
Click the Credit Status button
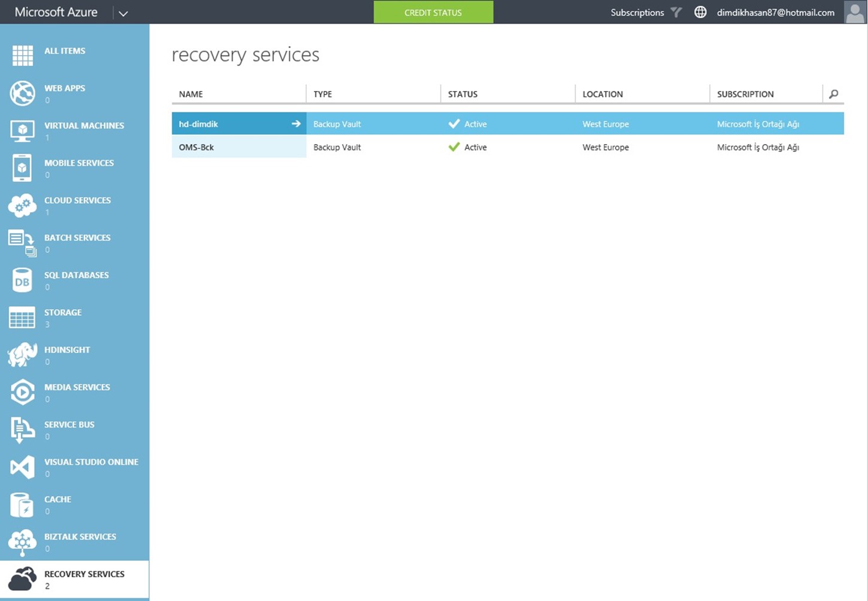point(433,12)
